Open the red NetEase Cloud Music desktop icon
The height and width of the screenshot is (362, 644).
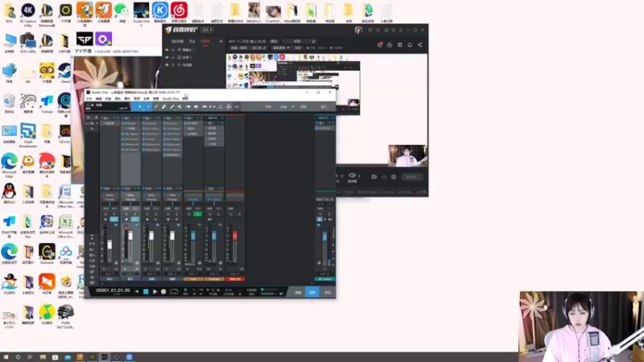pos(179,12)
